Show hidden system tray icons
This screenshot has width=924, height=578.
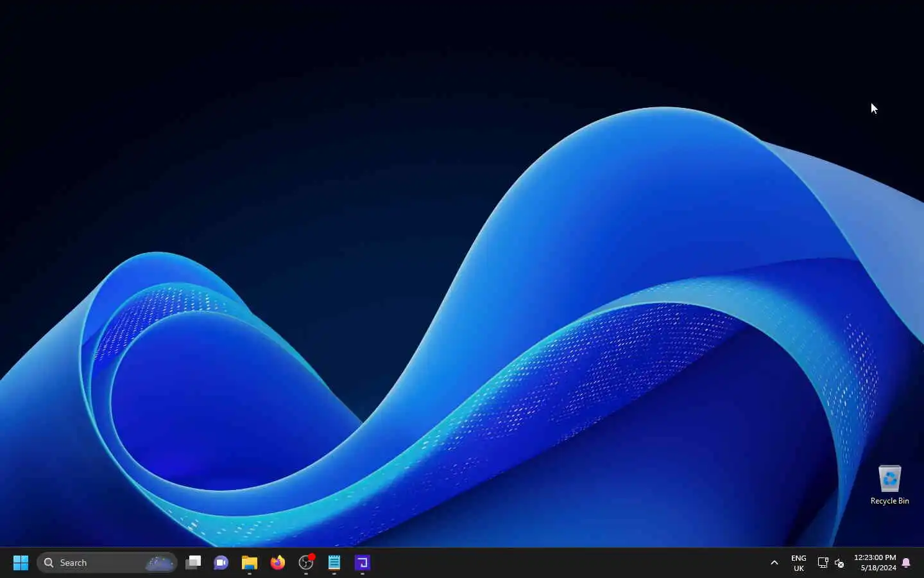[x=774, y=563]
